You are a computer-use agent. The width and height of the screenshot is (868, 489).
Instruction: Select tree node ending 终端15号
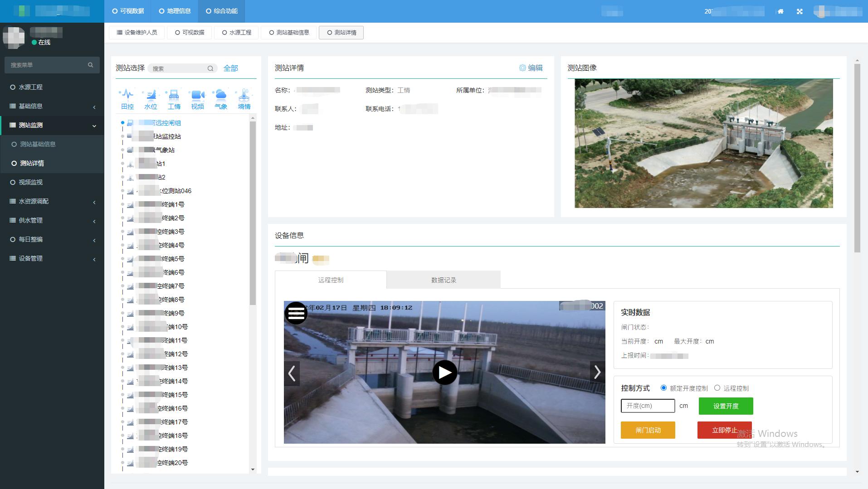(158, 395)
